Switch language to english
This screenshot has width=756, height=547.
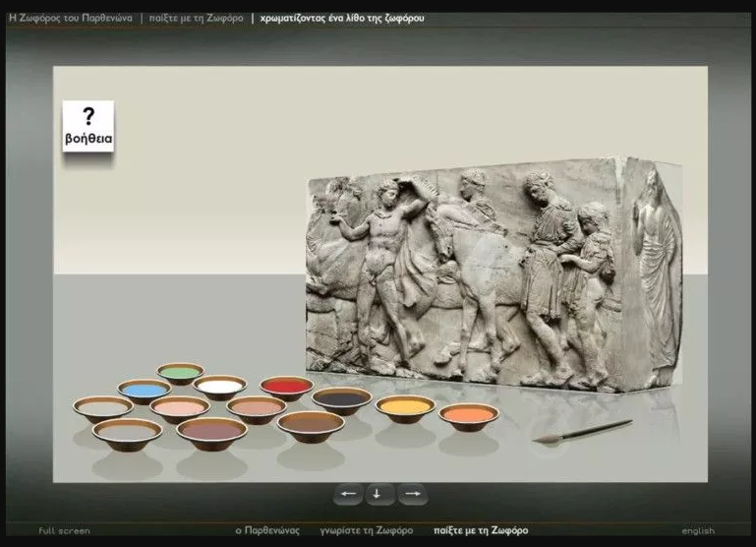[x=698, y=530]
